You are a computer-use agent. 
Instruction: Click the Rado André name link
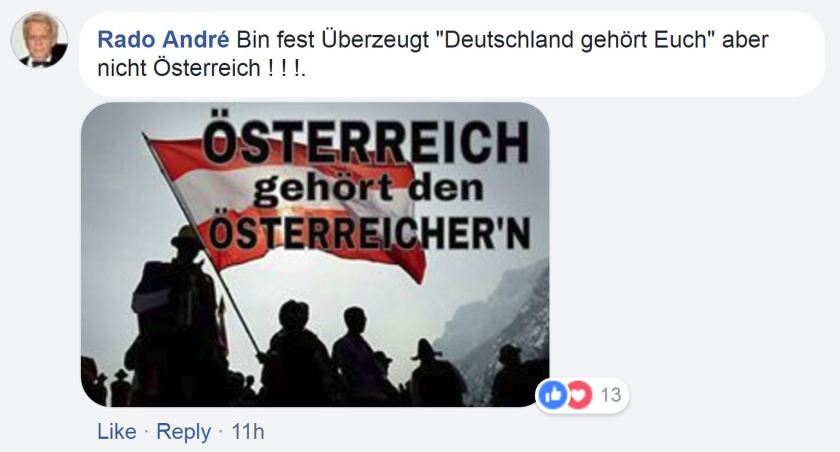(163, 40)
